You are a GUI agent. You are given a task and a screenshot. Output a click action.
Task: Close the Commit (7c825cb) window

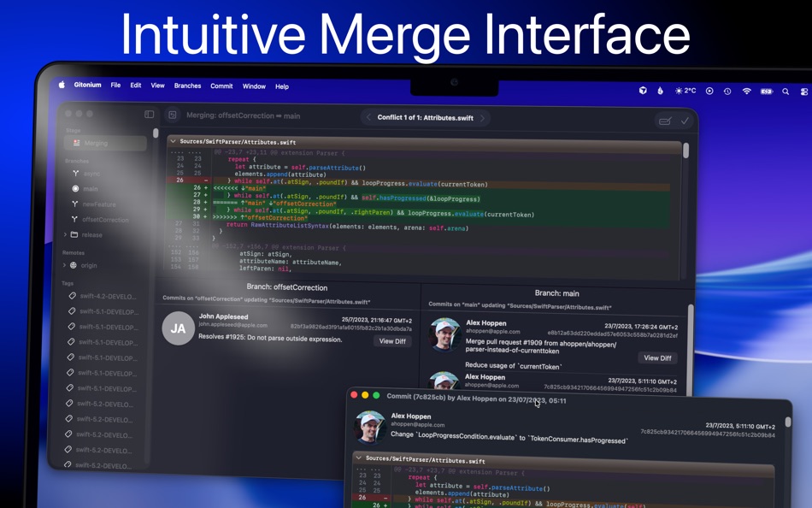(354, 394)
